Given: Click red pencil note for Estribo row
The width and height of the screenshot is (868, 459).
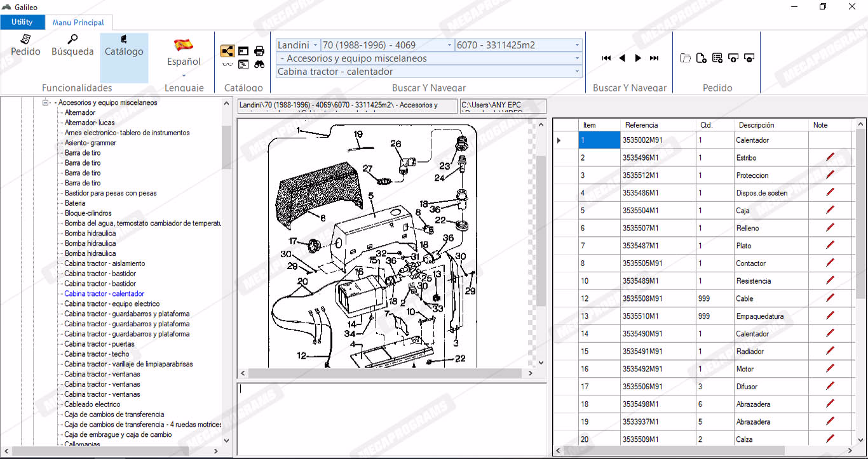Looking at the screenshot, I should tap(830, 157).
